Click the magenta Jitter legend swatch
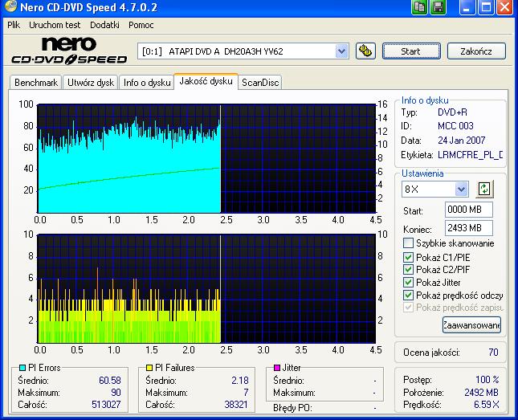The width and height of the screenshot is (518, 420). click(x=277, y=368)
